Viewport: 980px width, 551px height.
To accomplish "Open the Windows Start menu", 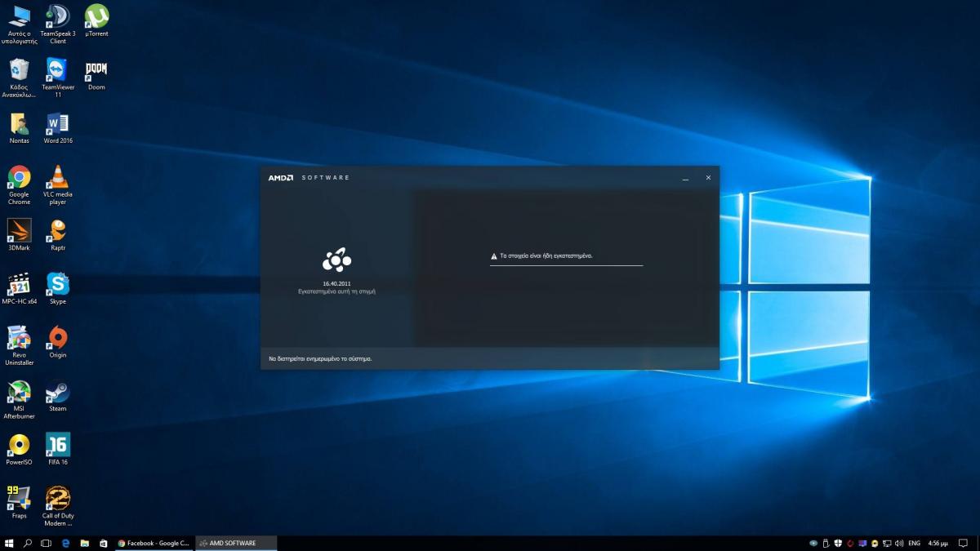I will click(x=9, y=543).
